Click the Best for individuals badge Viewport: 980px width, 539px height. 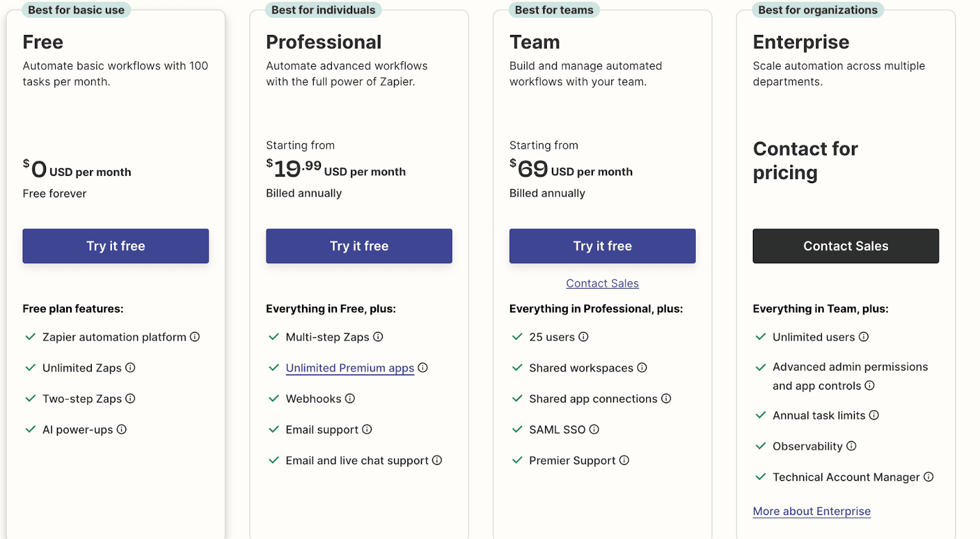[323, 10]
